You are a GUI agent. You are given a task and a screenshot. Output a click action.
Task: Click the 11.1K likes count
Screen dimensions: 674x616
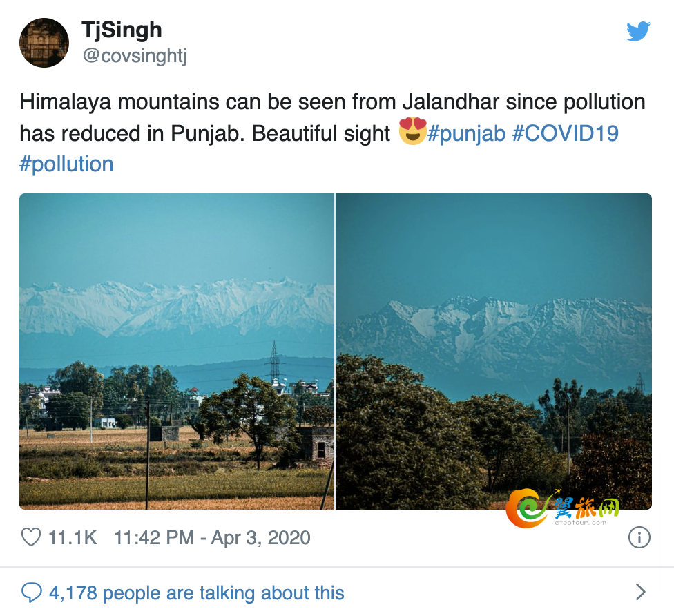click(73, 537)
